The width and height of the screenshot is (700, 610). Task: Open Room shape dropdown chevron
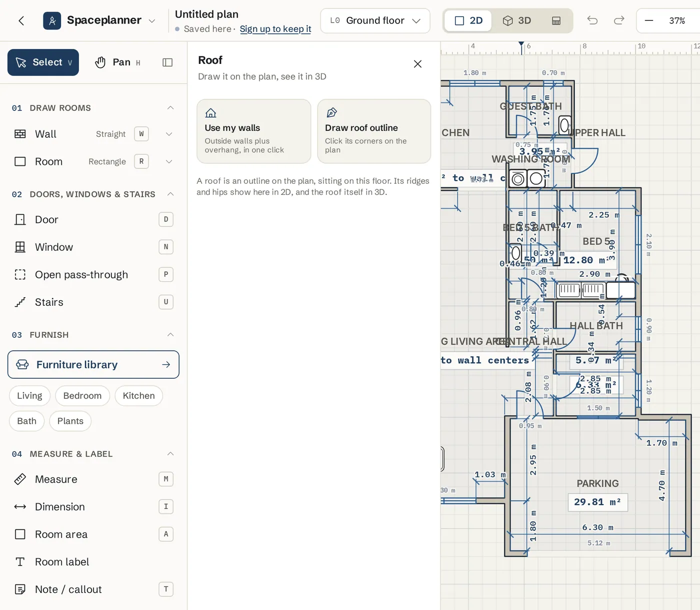(x=169, y=161)
